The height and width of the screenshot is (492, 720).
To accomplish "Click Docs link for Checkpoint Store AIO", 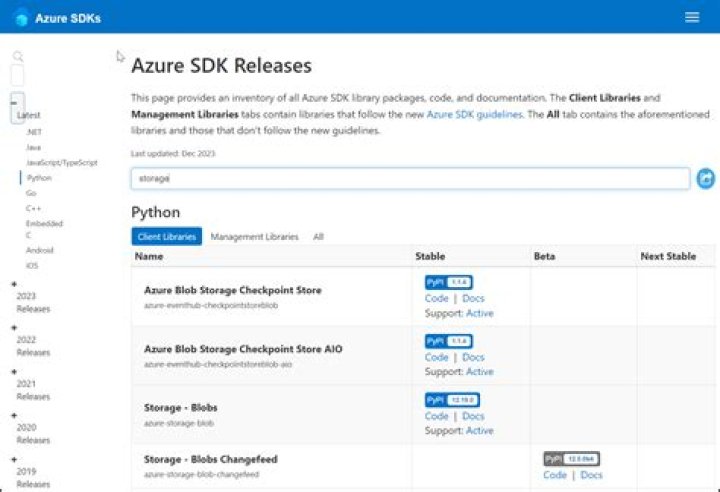I will 473,357.
